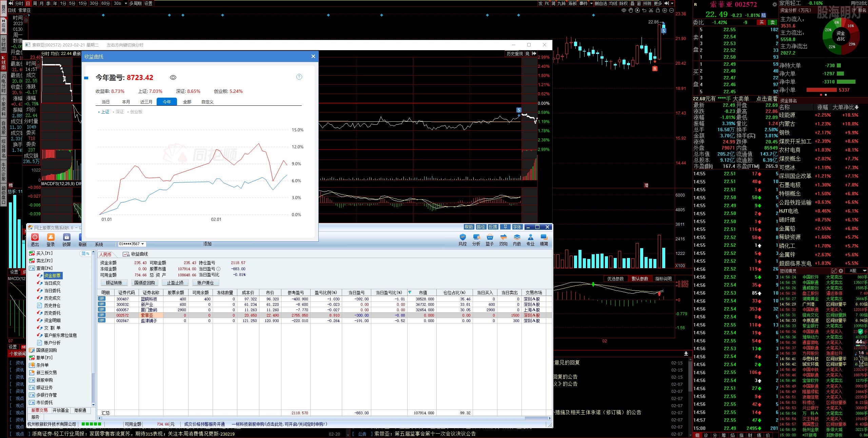Click the 银证转账 button
Viewport: 868px width, 438px height.
coord(114,283)
